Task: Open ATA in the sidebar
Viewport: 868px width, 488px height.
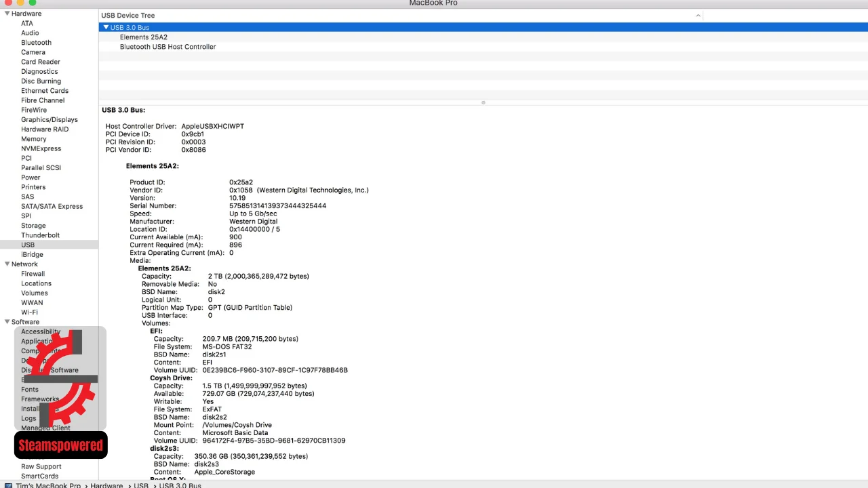Action: [x=27, y=23]
